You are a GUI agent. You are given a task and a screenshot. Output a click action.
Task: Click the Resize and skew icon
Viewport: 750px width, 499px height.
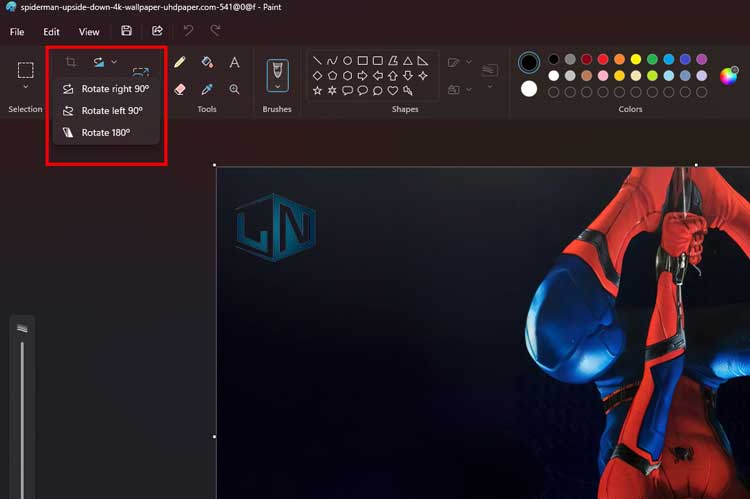coord(141,72)
